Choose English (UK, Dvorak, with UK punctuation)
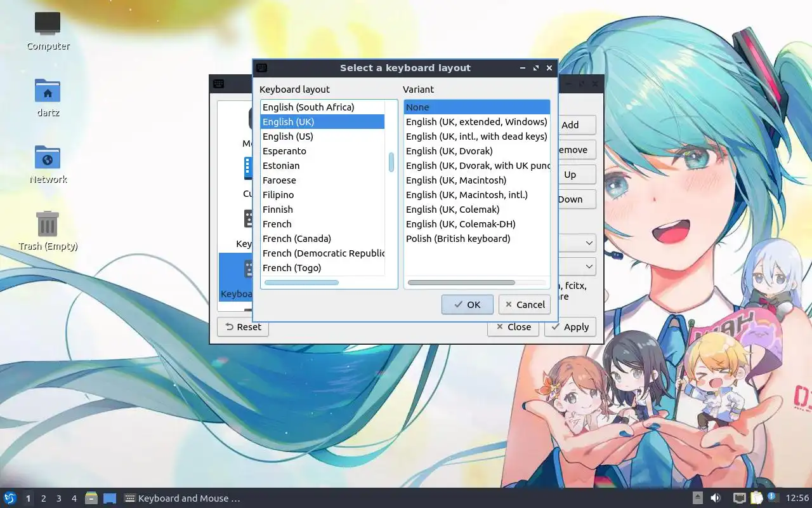The image size is (812, 508). click(477, 166)
